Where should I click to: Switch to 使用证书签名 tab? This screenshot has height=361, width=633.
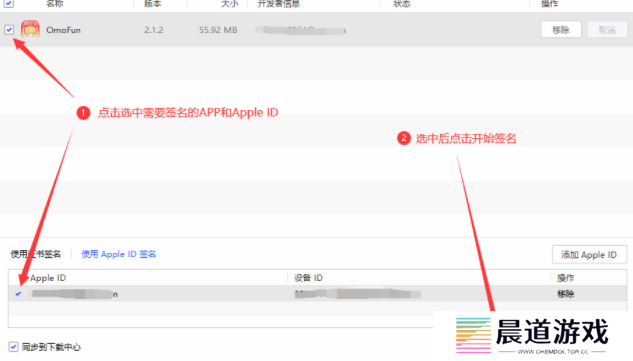(36, 254)
